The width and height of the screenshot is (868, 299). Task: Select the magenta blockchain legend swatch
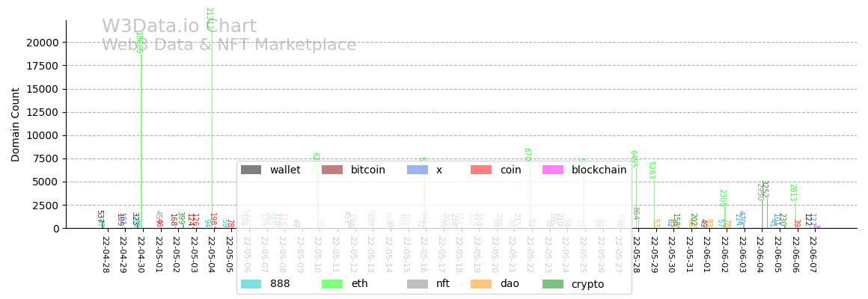click(553, 170)
